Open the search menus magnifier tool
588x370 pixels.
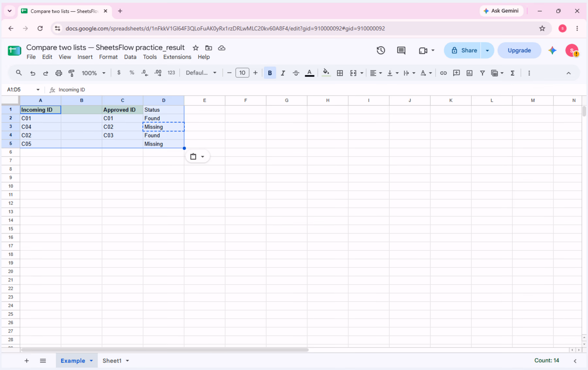click(x=19, y=73)
